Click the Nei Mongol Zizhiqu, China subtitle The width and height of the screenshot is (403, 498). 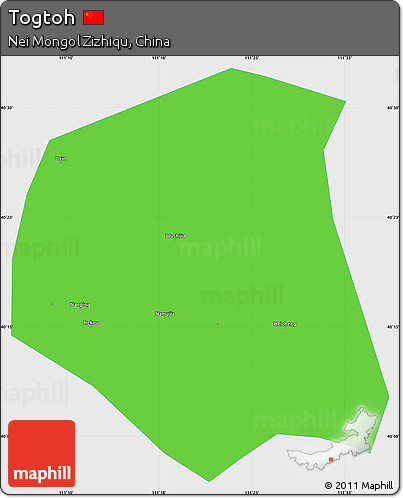click(89, 42)
